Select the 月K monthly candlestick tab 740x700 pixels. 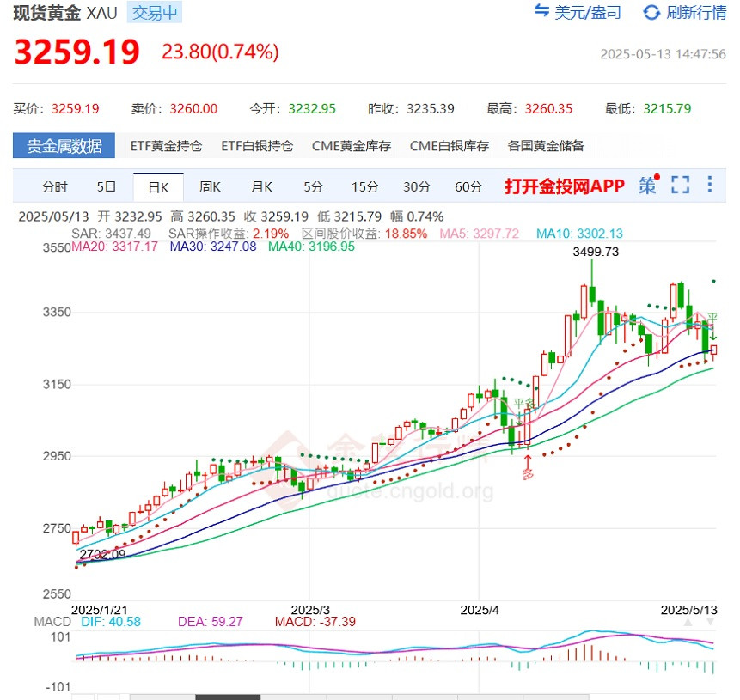click(262, 186)
